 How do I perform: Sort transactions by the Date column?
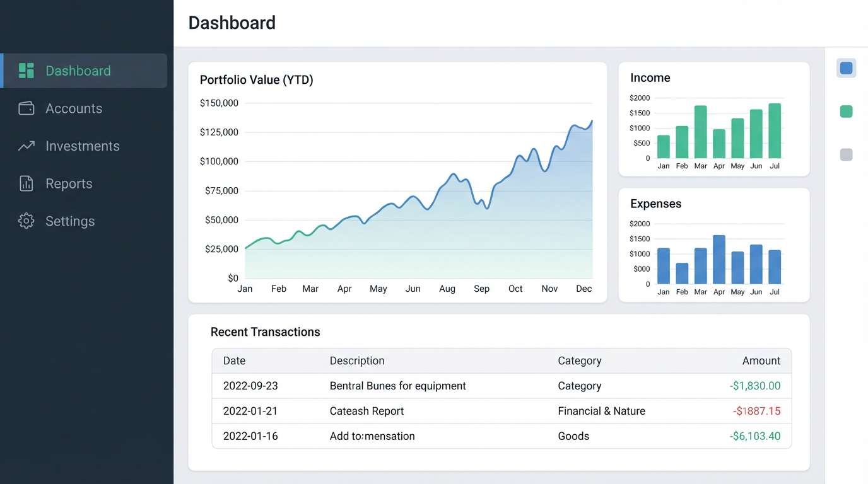[x=234, y=360]
